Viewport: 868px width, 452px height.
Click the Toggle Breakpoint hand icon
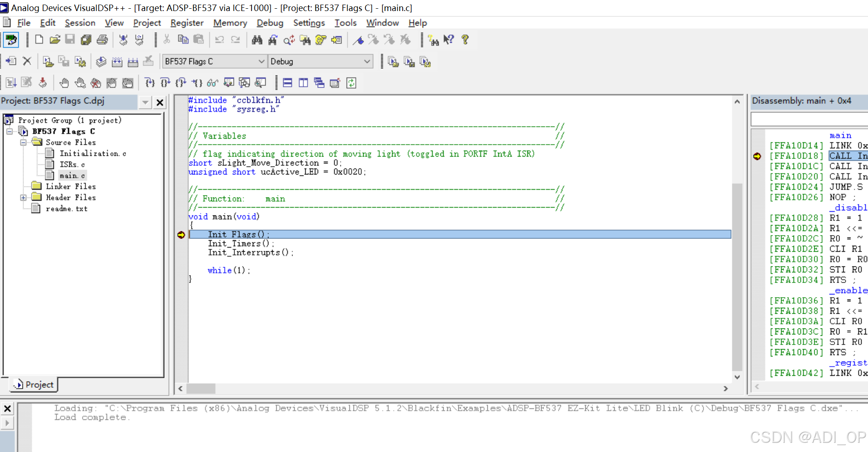click(64, 83)
